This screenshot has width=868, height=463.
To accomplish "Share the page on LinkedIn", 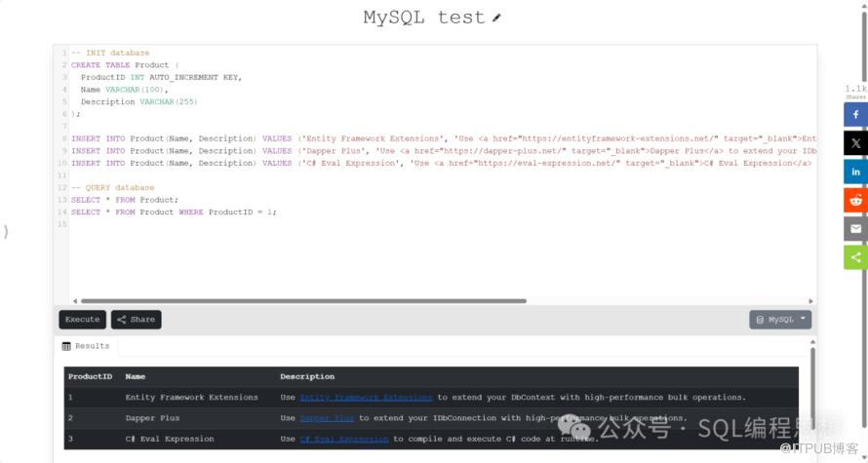I will (x=855, y=172).
